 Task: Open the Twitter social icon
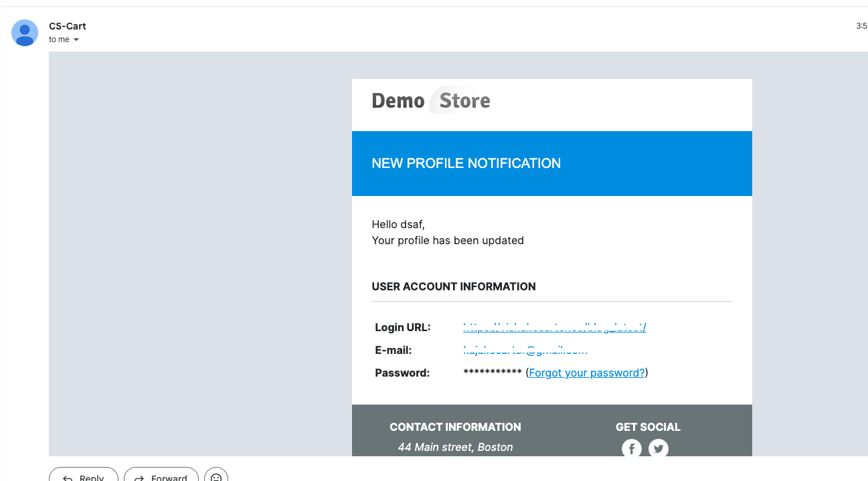tap(659, 448)
